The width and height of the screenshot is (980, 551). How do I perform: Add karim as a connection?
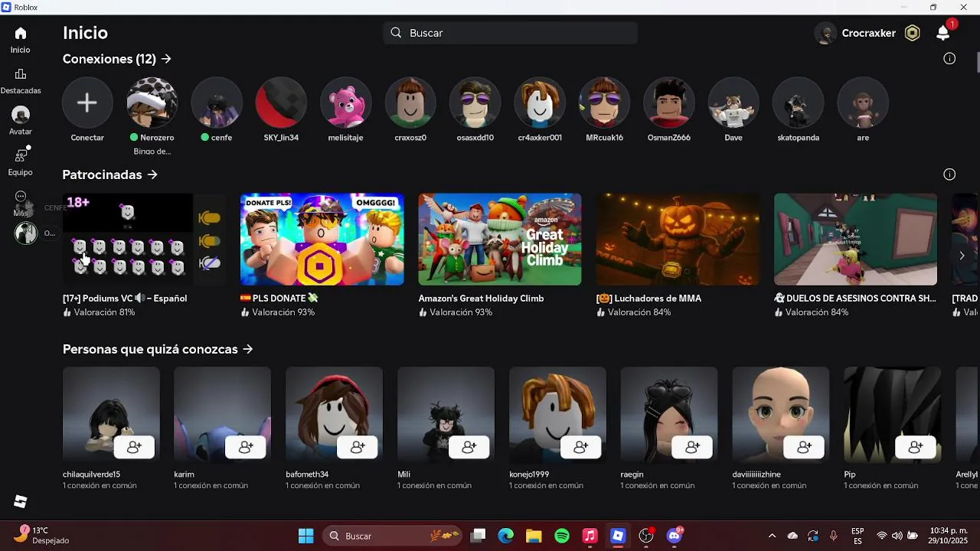tap(246, 447)
